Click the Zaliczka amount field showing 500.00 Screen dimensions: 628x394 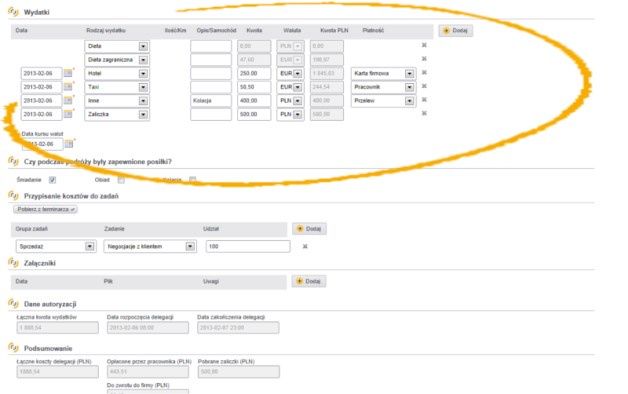pos(254,114)
